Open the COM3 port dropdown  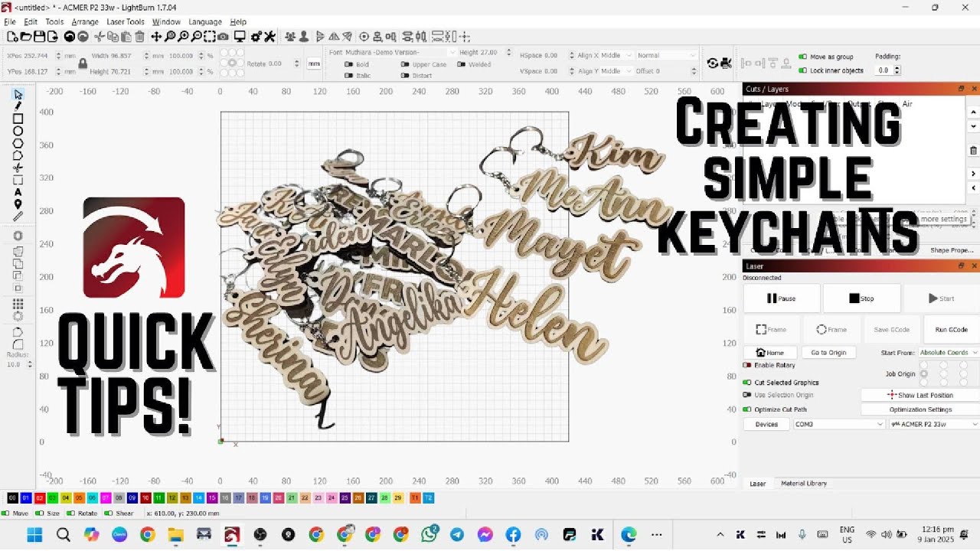pyautogui.click(x=838, y=424)
